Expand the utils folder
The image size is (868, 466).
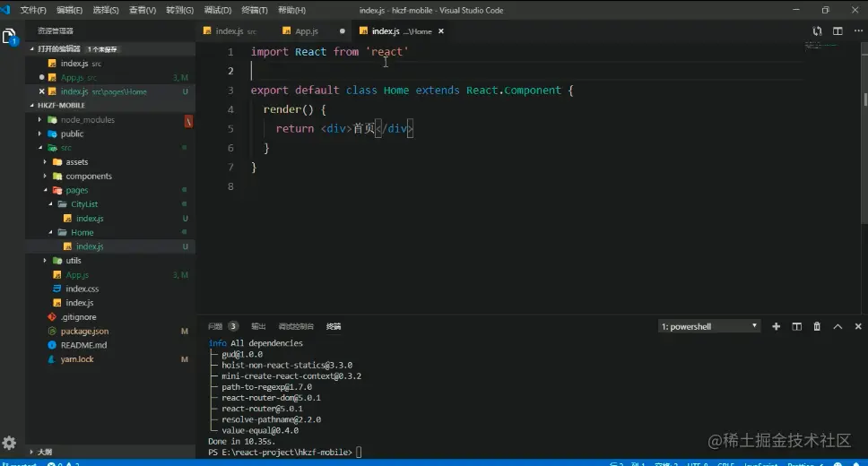[x=45, y=260]
